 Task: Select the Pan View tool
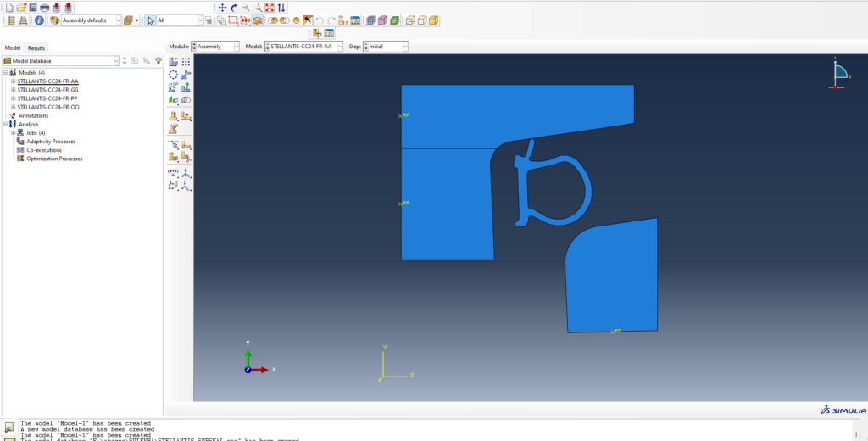pos(223,7)
